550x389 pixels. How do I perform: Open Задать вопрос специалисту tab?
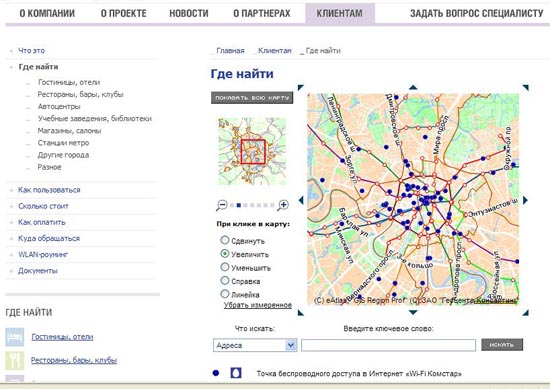pos(477,13)
